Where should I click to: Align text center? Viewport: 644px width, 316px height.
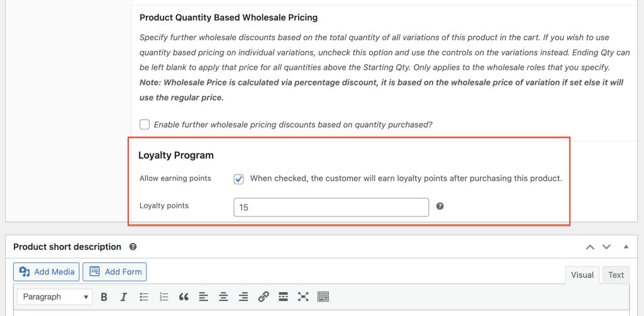click(223, 297)
